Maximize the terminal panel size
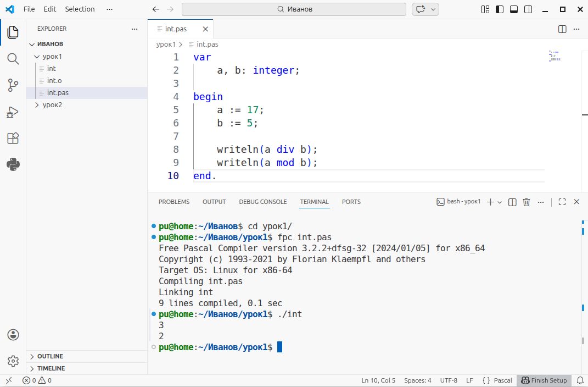Viewport: 588px width, 387px height. (562, 202)
